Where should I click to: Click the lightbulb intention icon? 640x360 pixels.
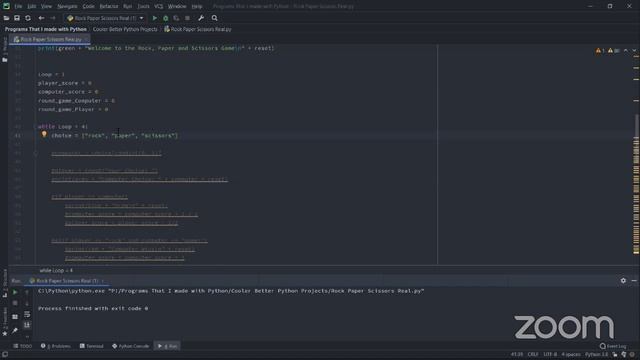click(x=44, y=134)
